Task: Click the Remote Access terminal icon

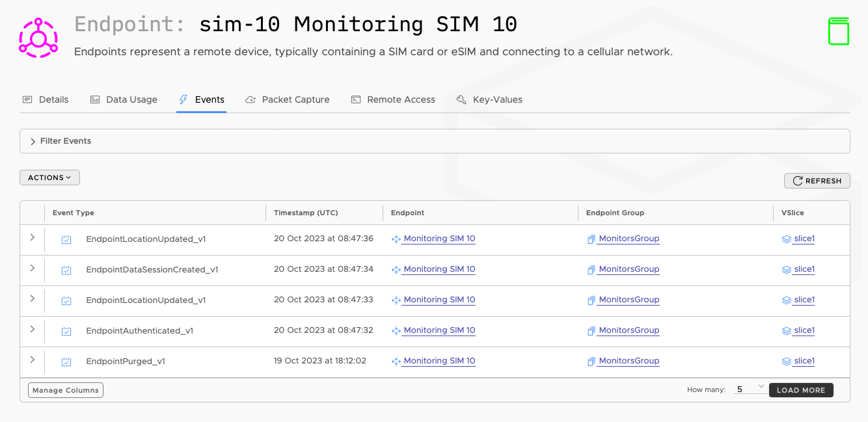Action: 356,99
